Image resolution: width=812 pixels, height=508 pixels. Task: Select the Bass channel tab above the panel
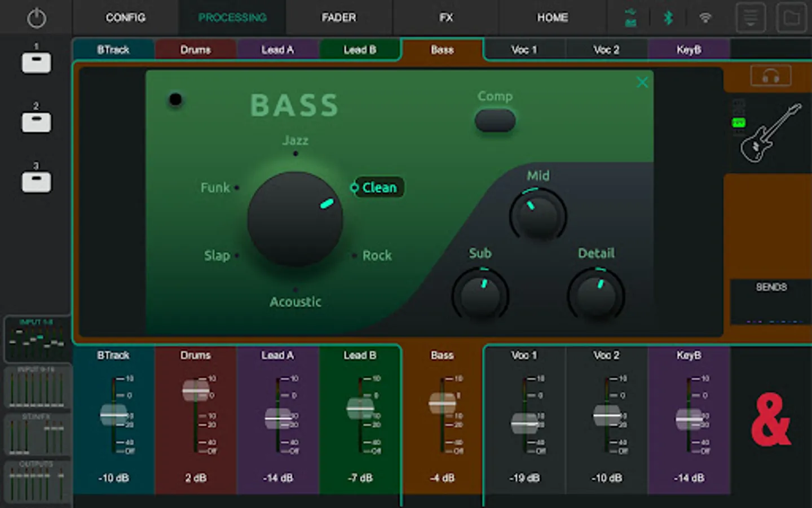(x=443, y=50)
